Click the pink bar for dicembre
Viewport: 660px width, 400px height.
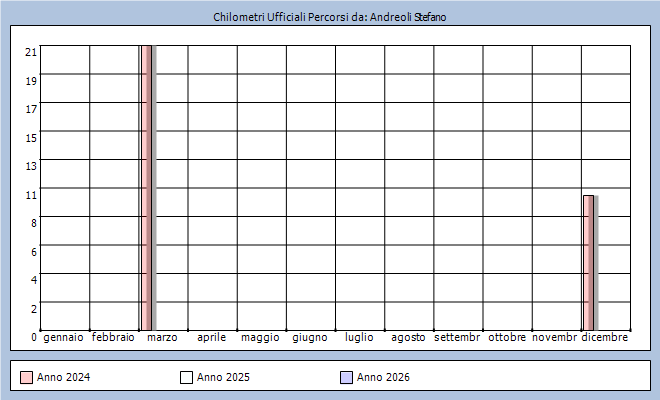pos(589,262)
